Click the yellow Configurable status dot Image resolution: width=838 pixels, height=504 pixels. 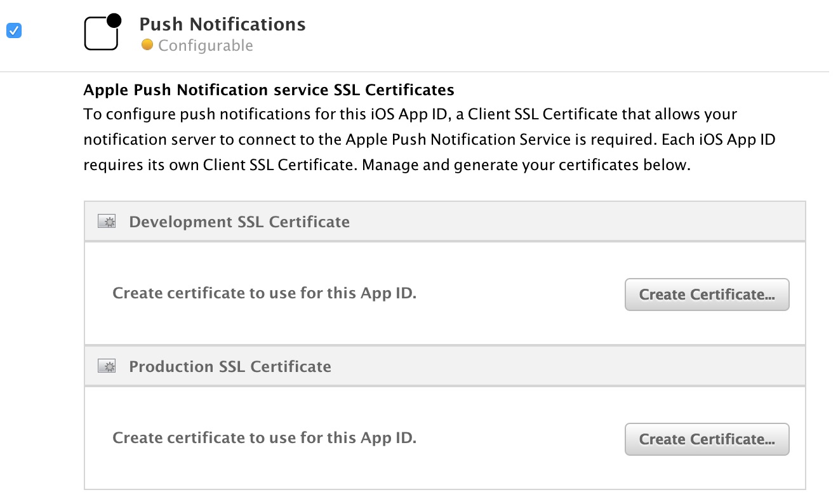pos(148,44)
